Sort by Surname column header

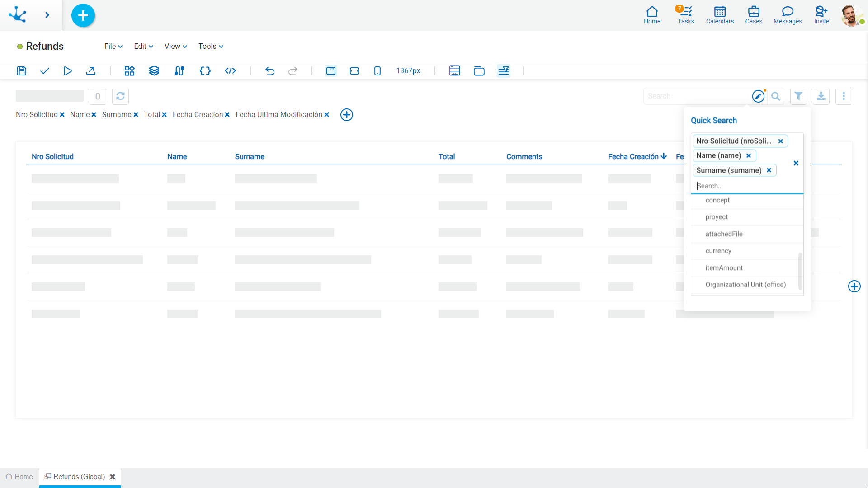[250, 156]
